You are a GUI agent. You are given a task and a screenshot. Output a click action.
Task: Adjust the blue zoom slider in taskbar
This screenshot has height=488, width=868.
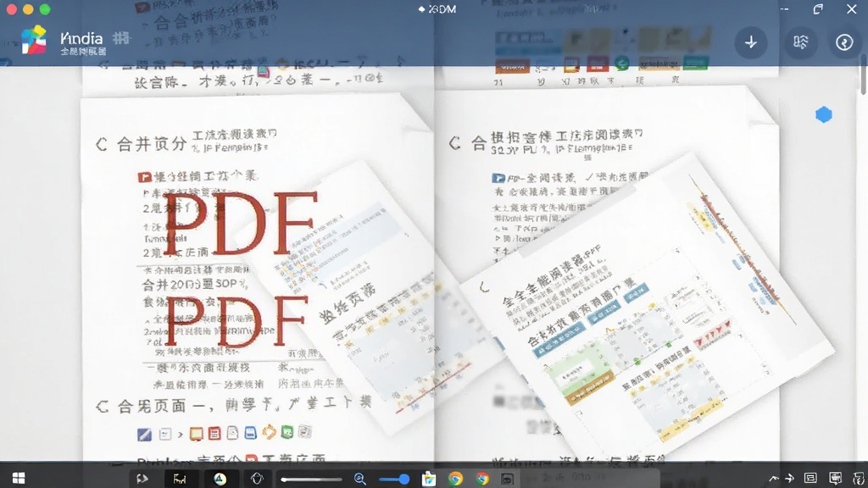(394, 480)
